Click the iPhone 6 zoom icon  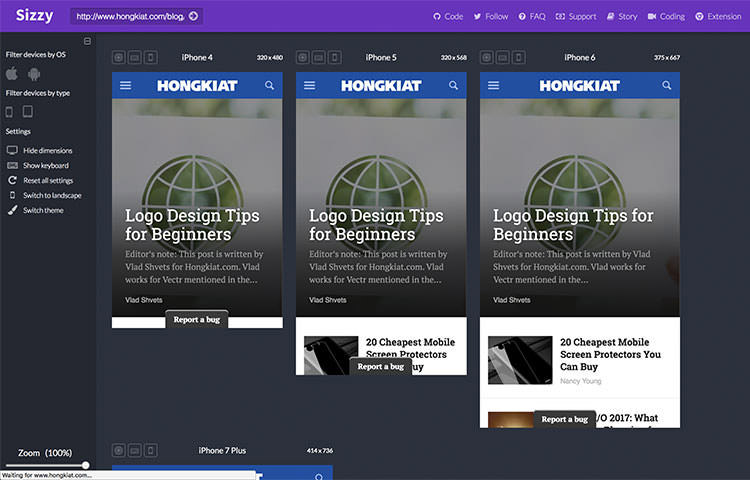coord(486,58)
